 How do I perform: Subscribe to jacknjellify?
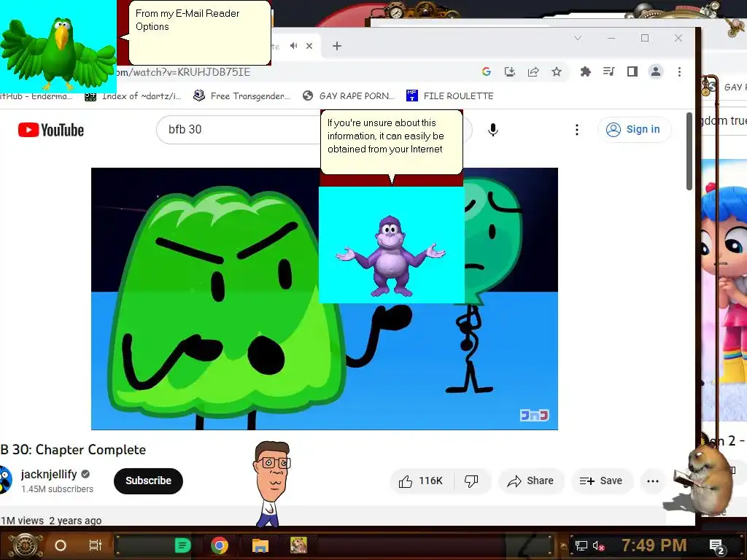[148, 481]
